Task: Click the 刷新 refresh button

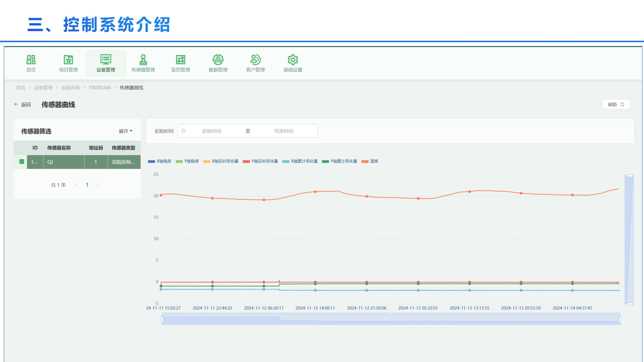Action: [x=616, y=104]
